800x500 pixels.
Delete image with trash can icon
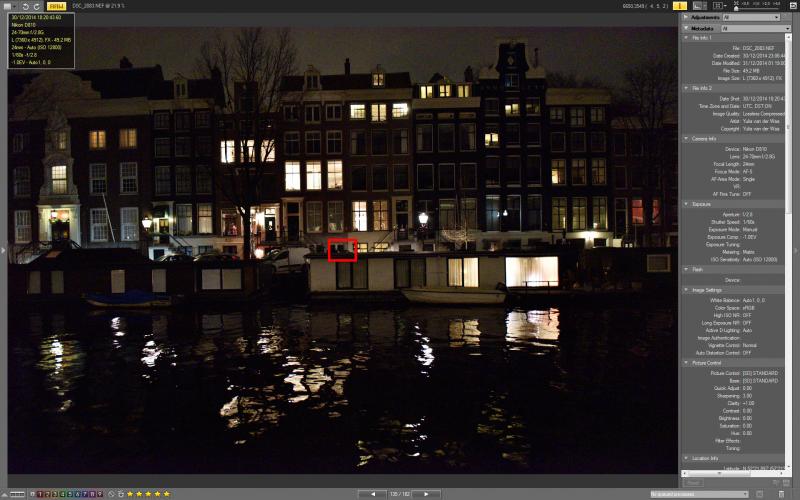pyautogui.click(x=782, y=494)
